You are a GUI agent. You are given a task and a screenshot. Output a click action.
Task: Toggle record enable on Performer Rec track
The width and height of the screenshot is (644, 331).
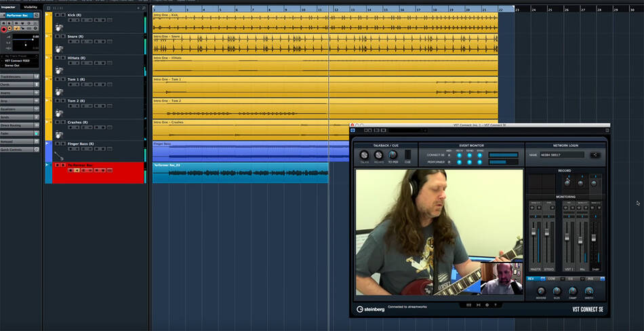pos(71,170)
